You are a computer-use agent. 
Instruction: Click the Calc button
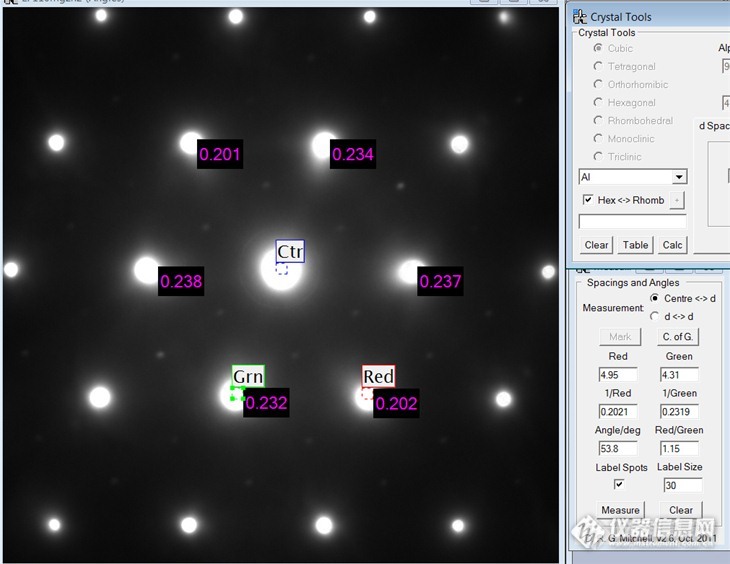coord(672,245)
